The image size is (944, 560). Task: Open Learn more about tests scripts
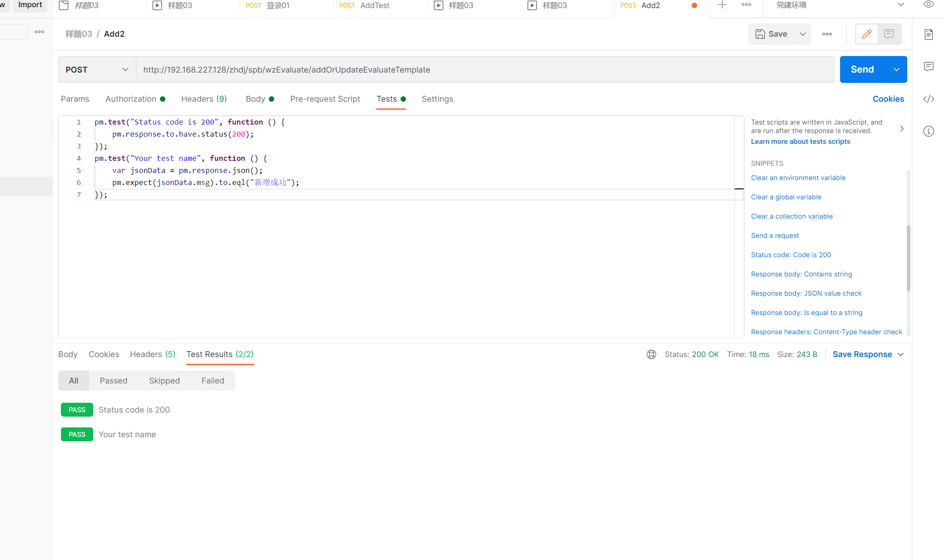(x=800, y=142)
